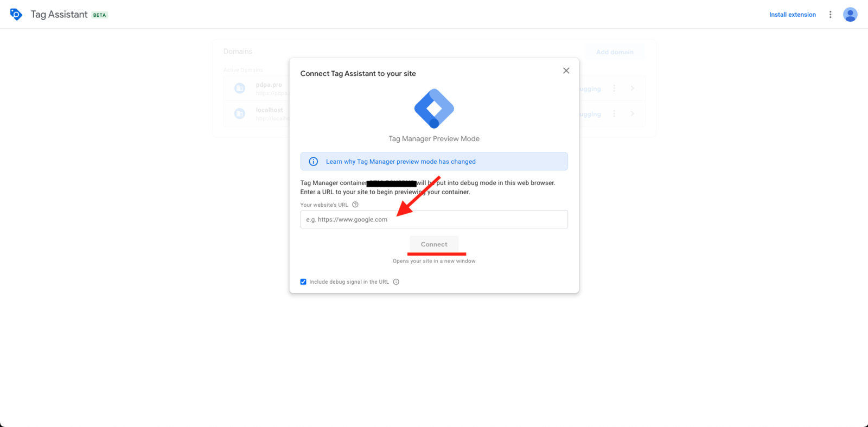
Task: Focus the website URL input field
Action: tap(434, 219)
